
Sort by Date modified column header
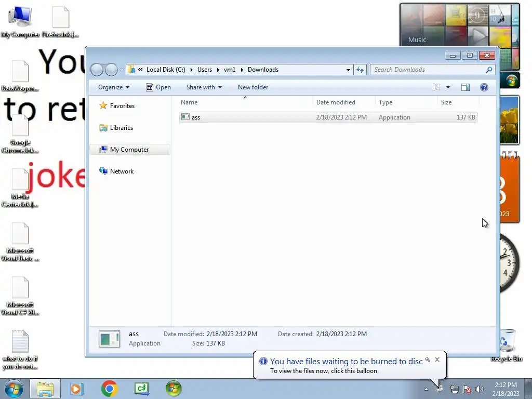coord(344,102)
